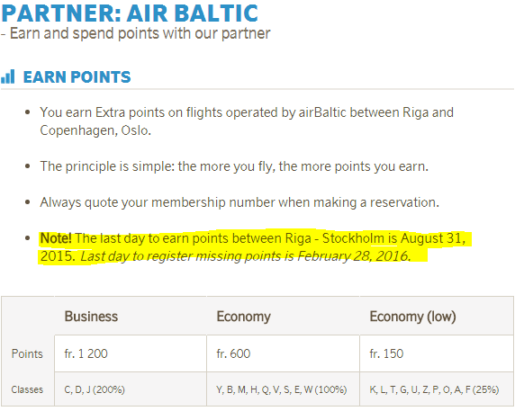
Task: Click the 'fr. 600' Economy points cell
Action: click(x=284, y=353)
